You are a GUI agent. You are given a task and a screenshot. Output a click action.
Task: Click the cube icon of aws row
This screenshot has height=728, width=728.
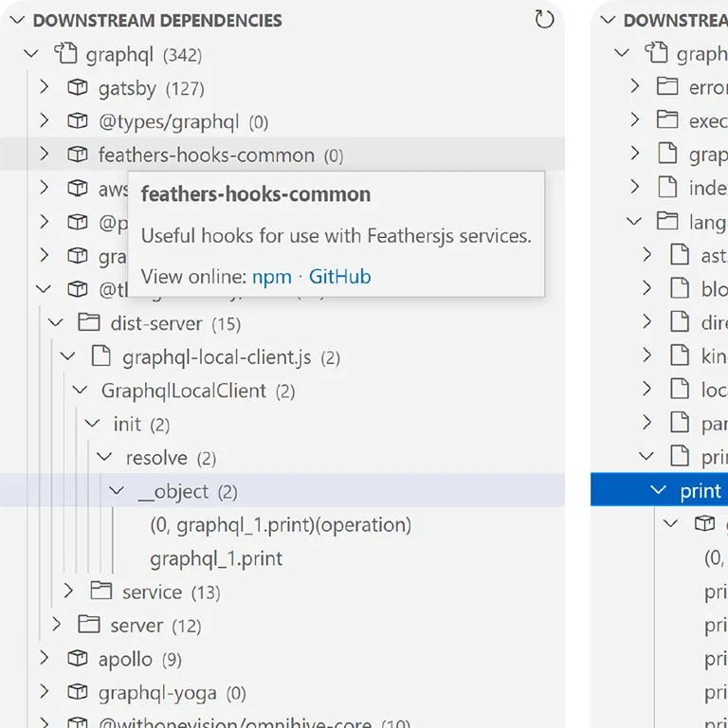click(x=78, y=188)
